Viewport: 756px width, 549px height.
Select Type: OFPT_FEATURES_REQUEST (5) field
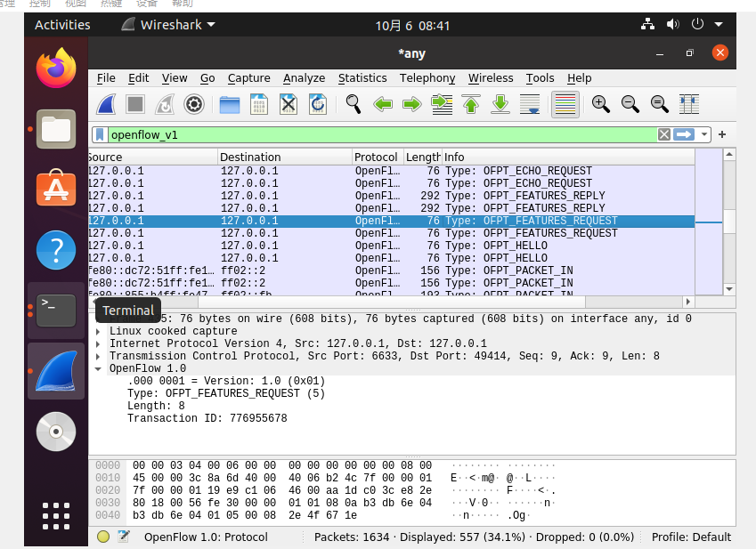(226, 393)
